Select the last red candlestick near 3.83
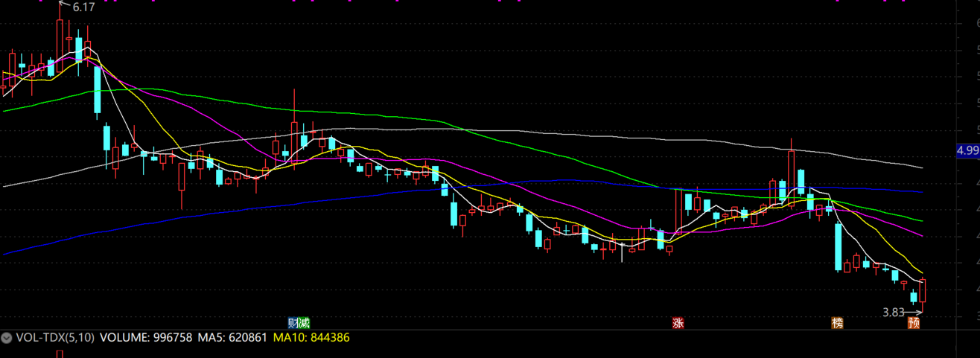 coord(923,291)
